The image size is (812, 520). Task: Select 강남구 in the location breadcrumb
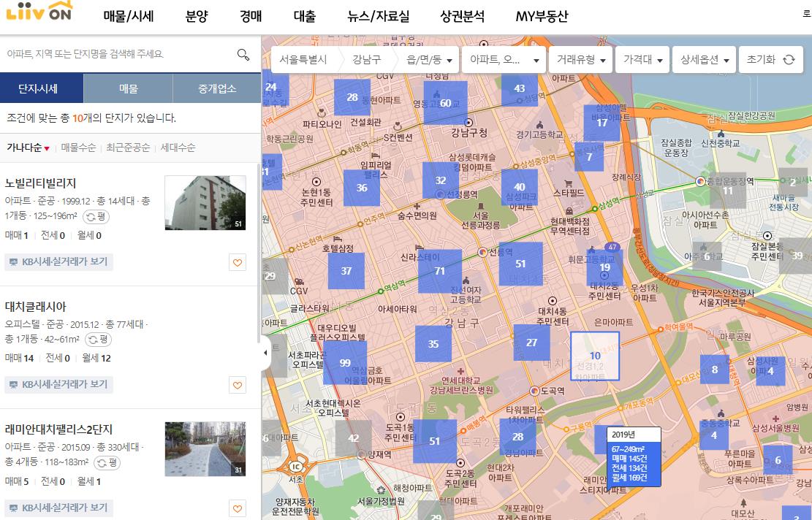tap(367, 59)
